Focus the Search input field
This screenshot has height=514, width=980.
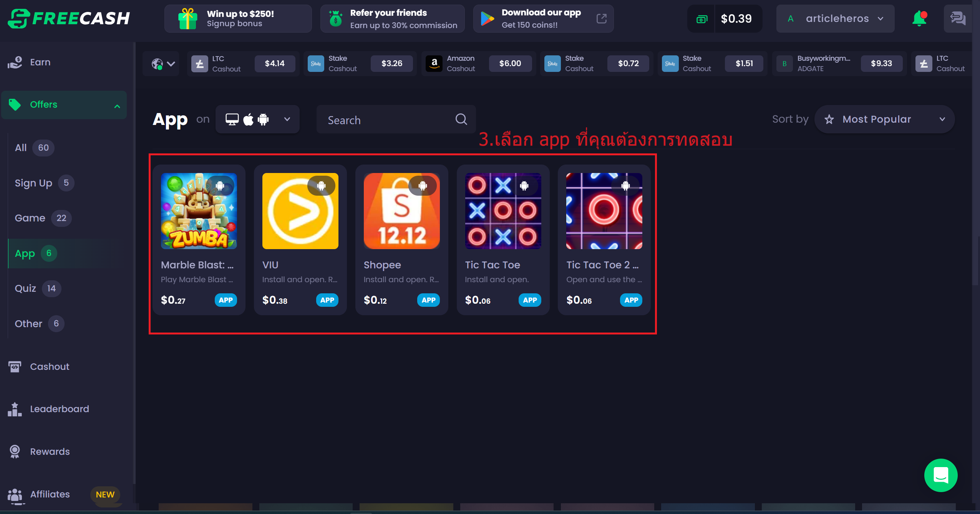[396, 120]
